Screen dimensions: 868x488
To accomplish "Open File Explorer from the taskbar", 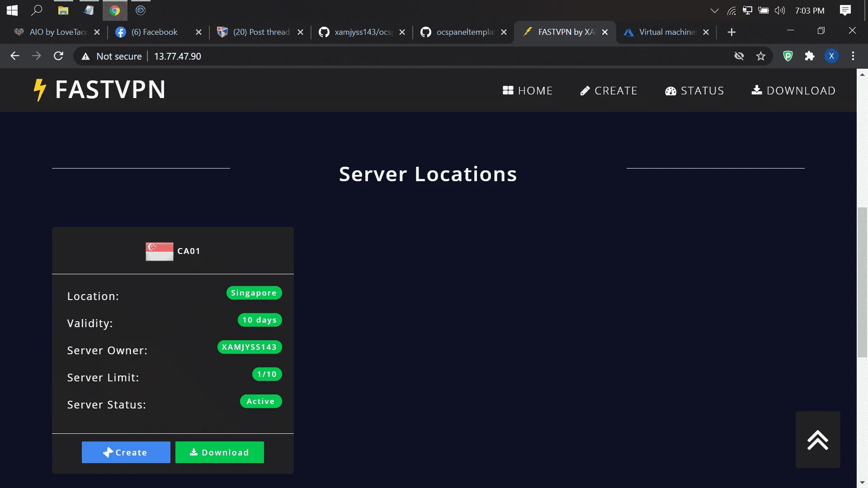I will 63,10.
